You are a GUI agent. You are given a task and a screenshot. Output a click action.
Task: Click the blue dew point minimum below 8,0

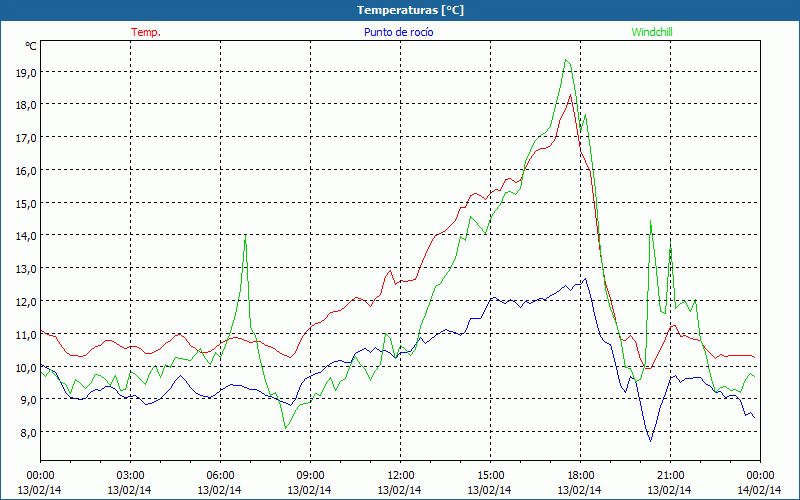(x=651, y=441)
